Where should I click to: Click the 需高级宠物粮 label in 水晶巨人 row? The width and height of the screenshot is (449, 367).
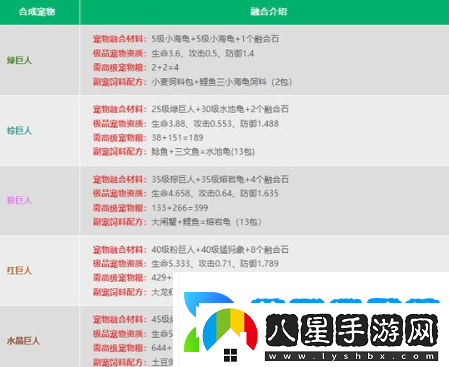[x=119, y=348]
